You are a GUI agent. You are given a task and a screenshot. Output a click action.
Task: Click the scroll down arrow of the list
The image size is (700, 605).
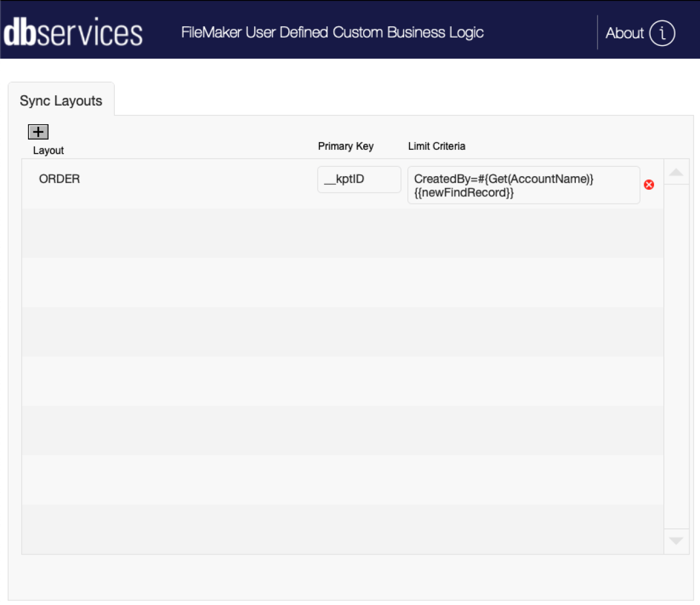pos(676,541)
